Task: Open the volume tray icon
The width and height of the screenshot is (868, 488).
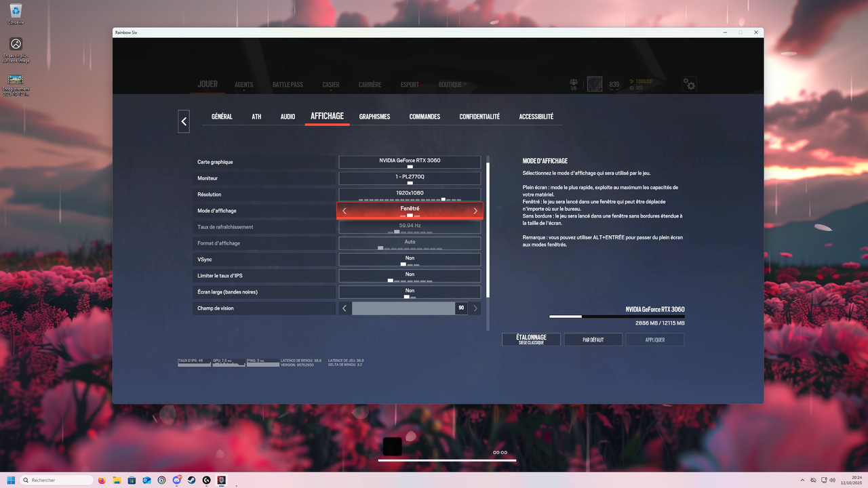Action: (833, 480)
